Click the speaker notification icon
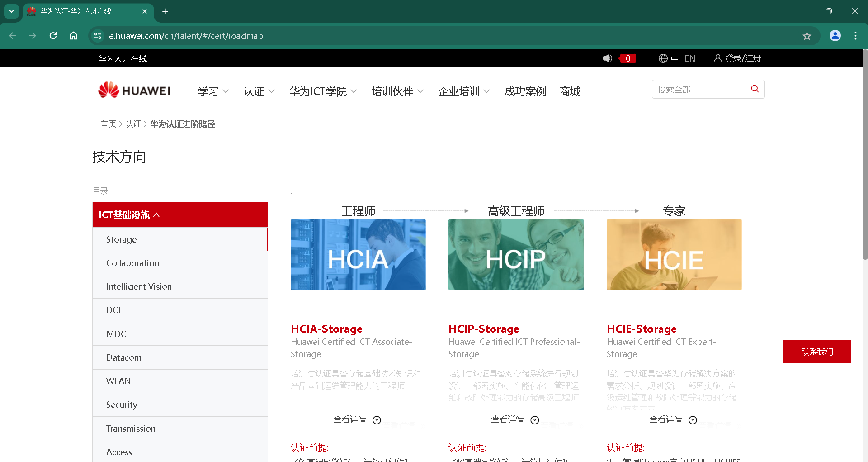This screenshot has width=868, height=462. 608,58
